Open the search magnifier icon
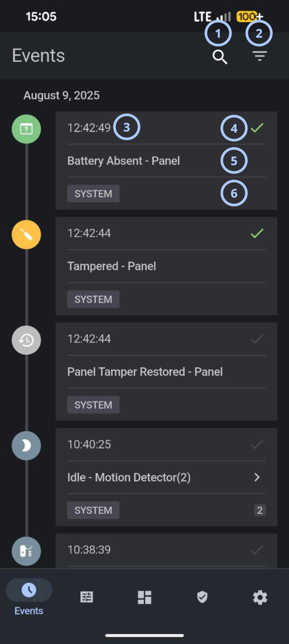Viewport: 289px width, 644px height. [x=220, y=57]
